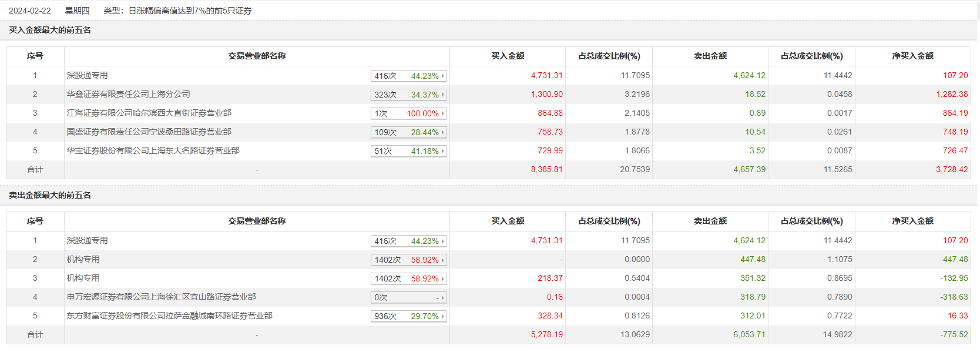Screen dimensions: 980x349
Task: Open 华鑫证券有限责任公司上海分公司 link
Action: 128,94
